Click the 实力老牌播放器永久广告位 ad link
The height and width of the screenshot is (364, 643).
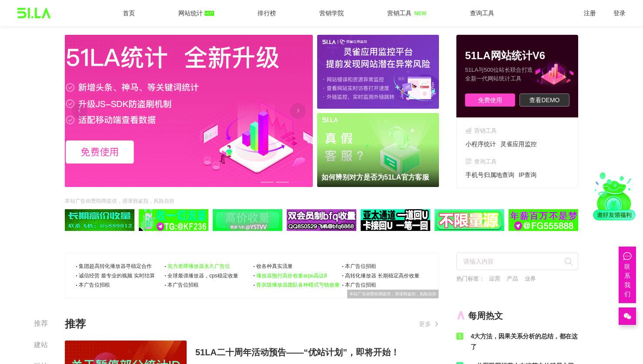point(199,266)
